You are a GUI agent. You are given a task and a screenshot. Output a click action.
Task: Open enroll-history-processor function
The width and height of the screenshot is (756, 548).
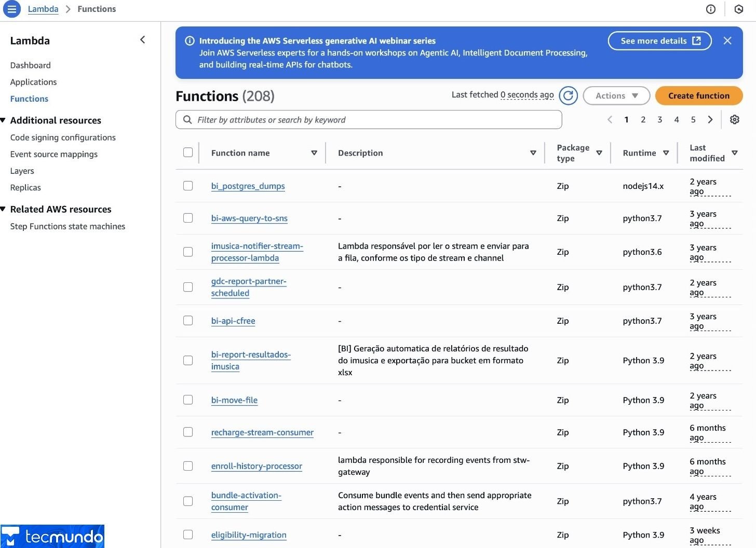pyautogui.click(x=256, y=466)
